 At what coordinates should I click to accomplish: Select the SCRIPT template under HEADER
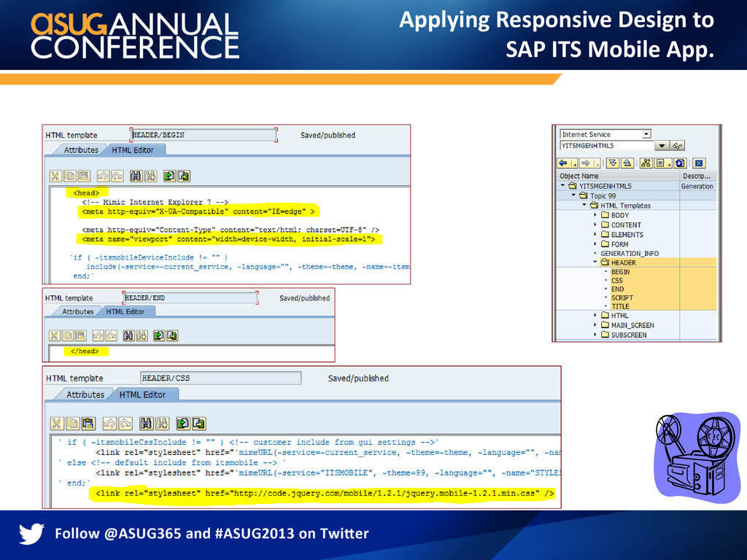point(622,297)
